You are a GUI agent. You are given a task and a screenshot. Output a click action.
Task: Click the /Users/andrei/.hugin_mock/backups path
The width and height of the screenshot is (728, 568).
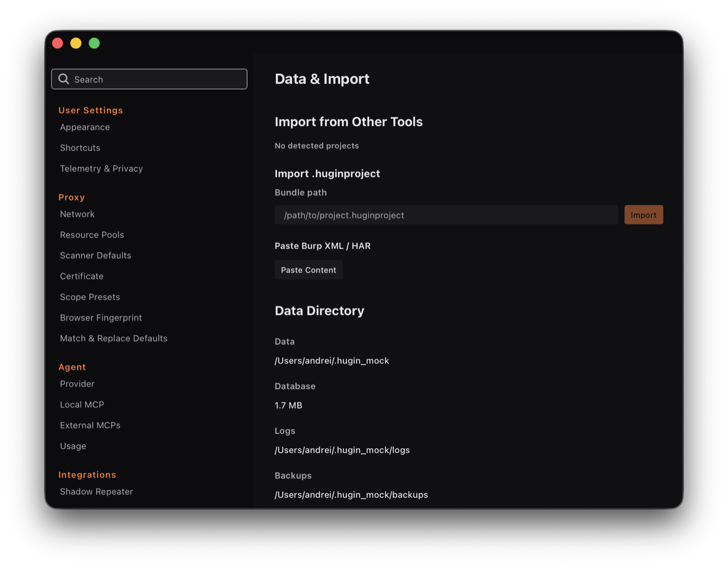pyautogui.click(x=351, y=495)
